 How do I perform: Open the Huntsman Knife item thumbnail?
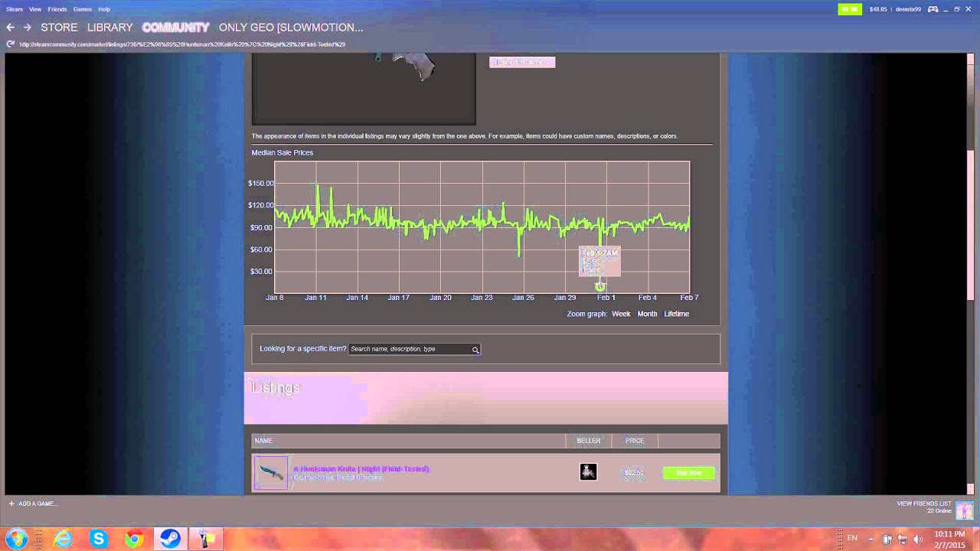point(271,473)
